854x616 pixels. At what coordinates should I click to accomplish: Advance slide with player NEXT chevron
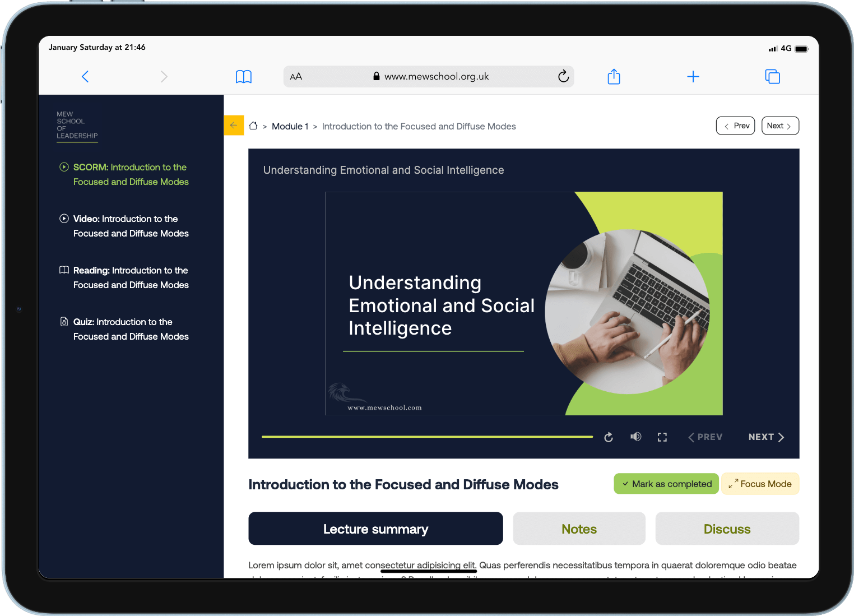[x=766, y=437]
